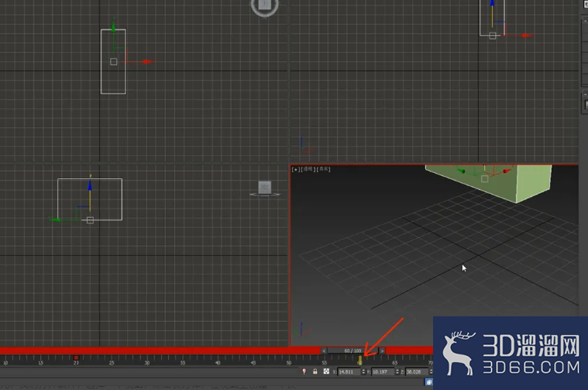Viewport: 588px width, 390px height.
Task: Select the yellow keyframe at frame 60
Action: [359, 361]
